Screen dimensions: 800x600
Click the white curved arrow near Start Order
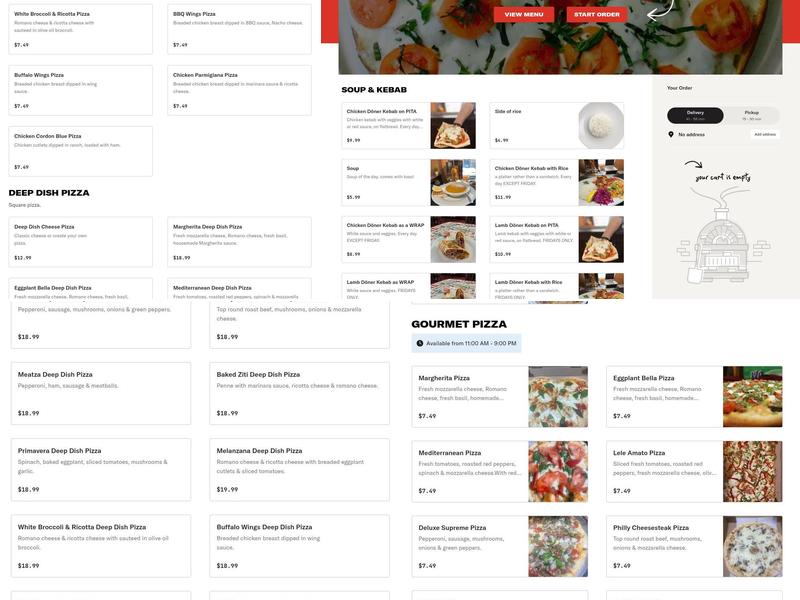pos(661,11)
